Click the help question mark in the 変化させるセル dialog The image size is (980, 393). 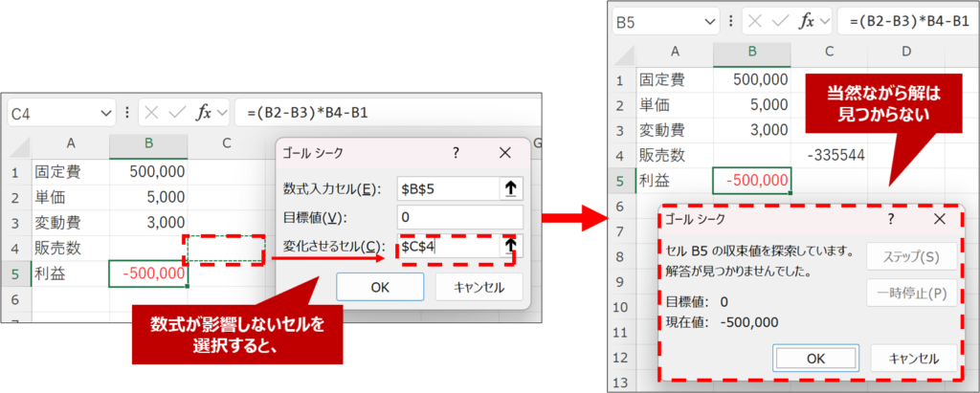coord(456,153)
